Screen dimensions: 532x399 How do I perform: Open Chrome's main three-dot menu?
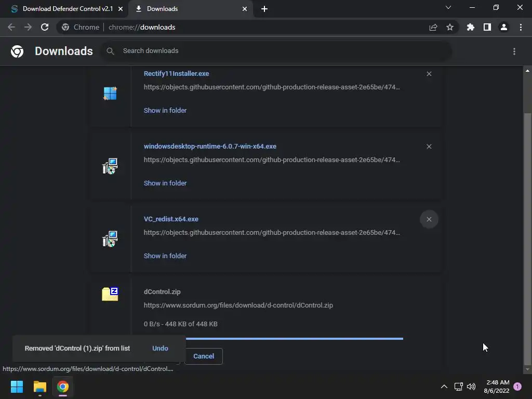(x=521, y=27)
